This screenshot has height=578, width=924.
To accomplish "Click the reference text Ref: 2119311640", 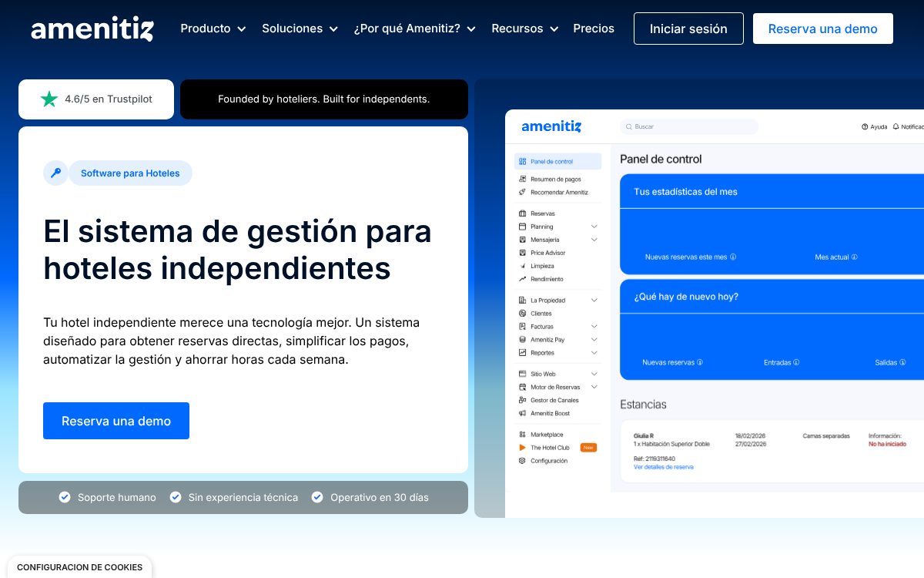I will [654, 459].
